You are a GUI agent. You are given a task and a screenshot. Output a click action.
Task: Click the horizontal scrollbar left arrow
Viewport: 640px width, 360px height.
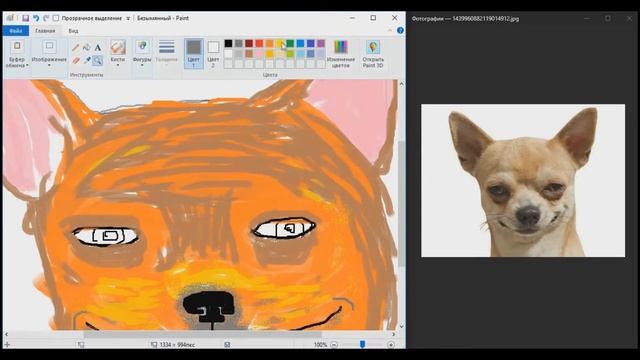pos(6,334)
